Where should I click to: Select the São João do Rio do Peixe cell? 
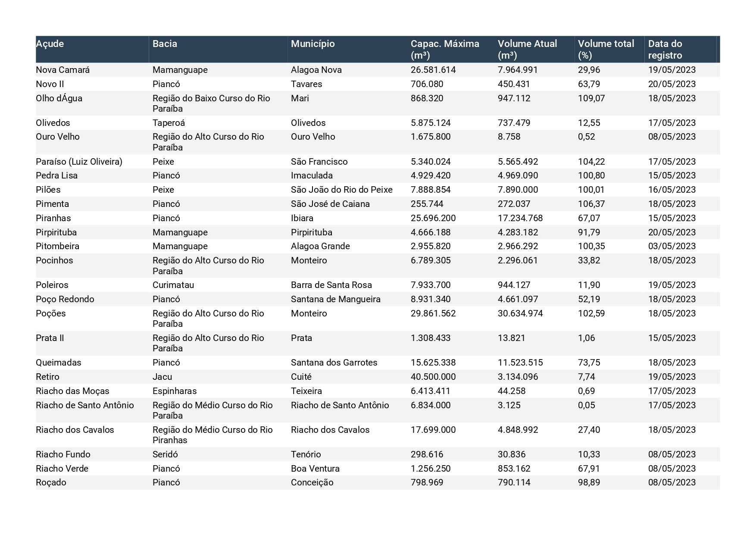pos(342,190)
